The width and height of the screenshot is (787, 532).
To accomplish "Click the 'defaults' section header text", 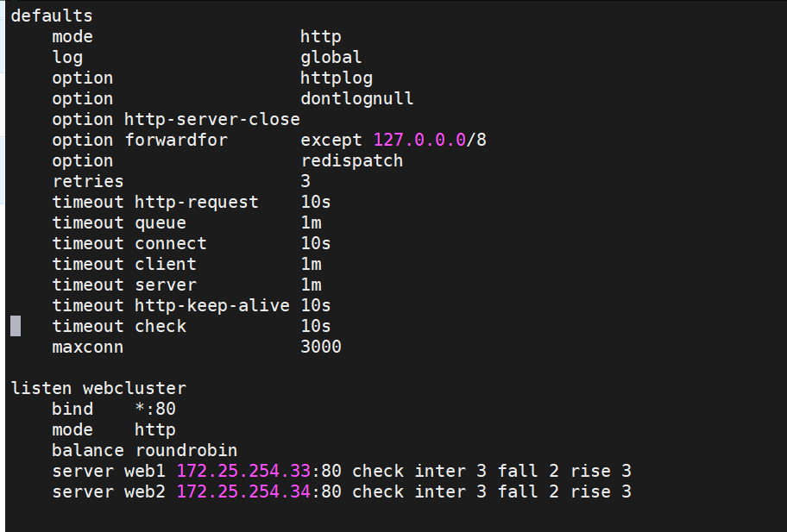I will coord(52,16).
